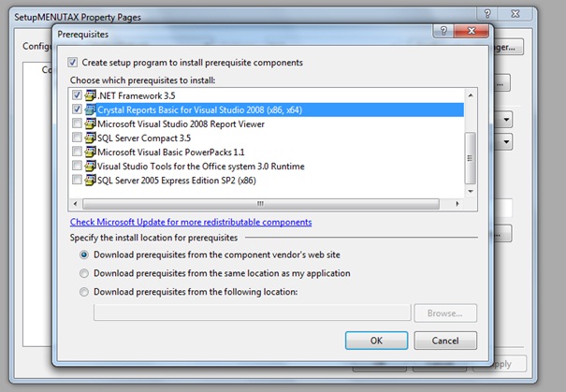Click the SetupMENUTAX Property Pages help button
The image size is (566, 392).
point(487,14)
